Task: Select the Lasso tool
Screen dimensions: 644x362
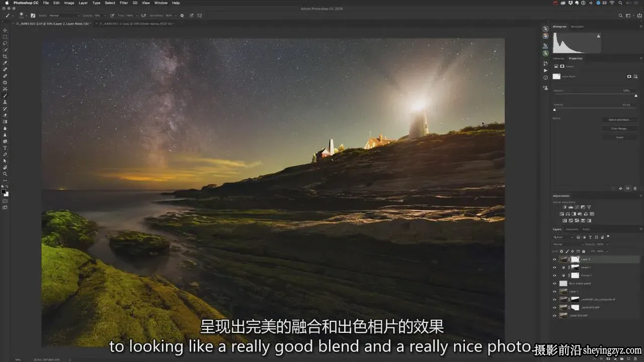Action: [x=5, y=43]
